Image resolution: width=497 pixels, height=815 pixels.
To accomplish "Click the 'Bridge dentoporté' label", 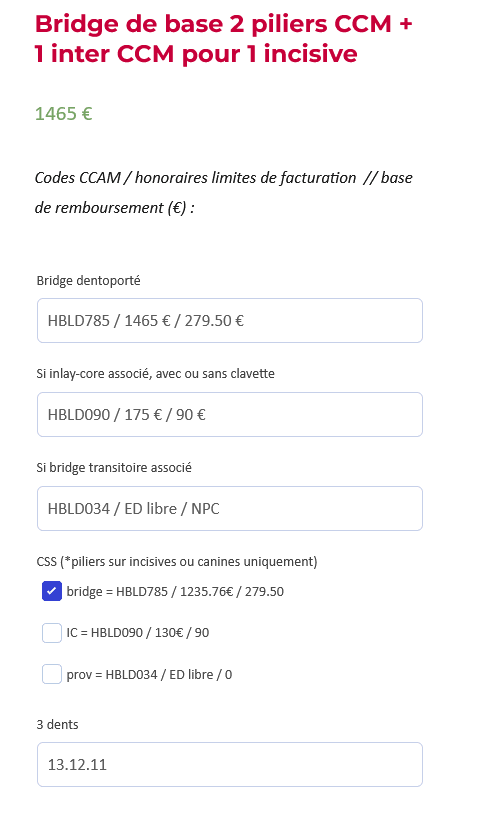I will click(x=88, y=281).
